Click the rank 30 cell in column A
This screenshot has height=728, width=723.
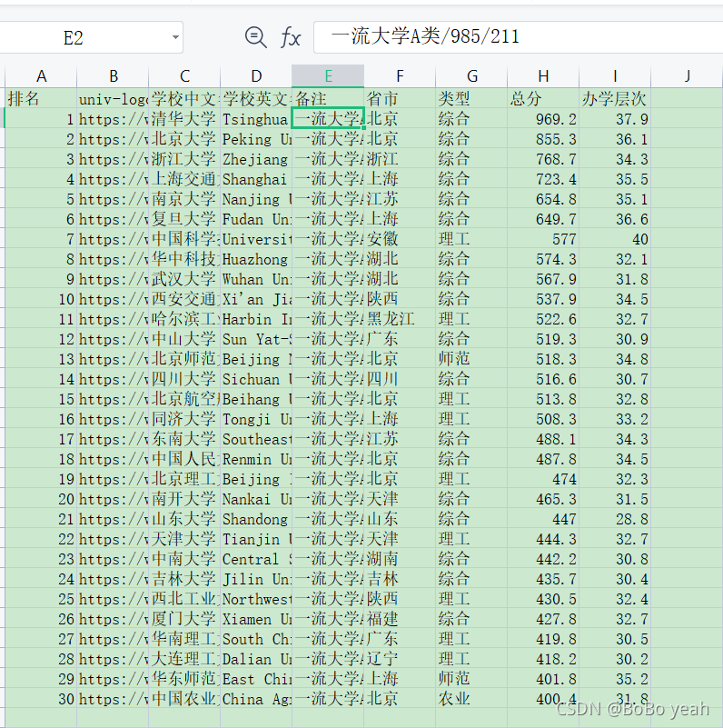(x=41, y=699)
